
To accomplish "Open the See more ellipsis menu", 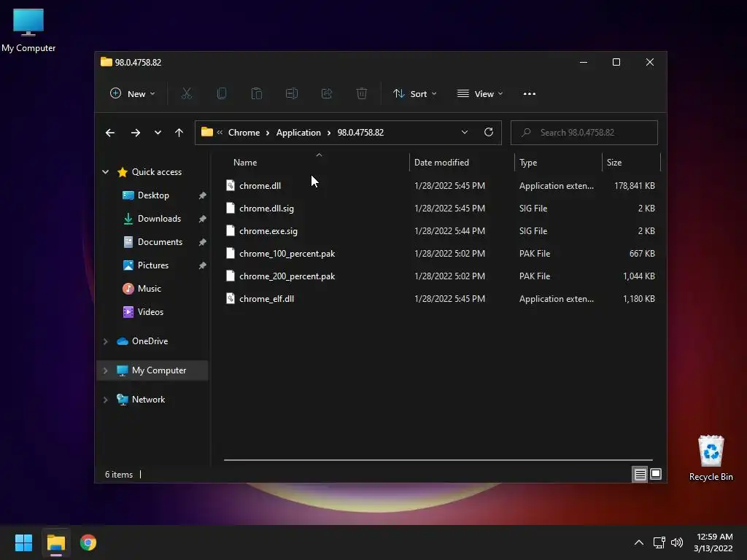I will pos(530,94).
